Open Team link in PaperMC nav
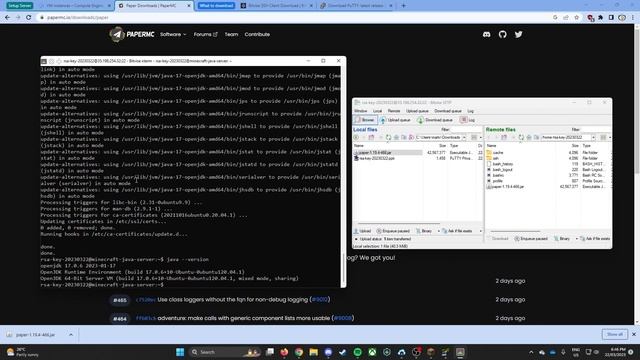This screenshot has width=640, height=360. 231,34
